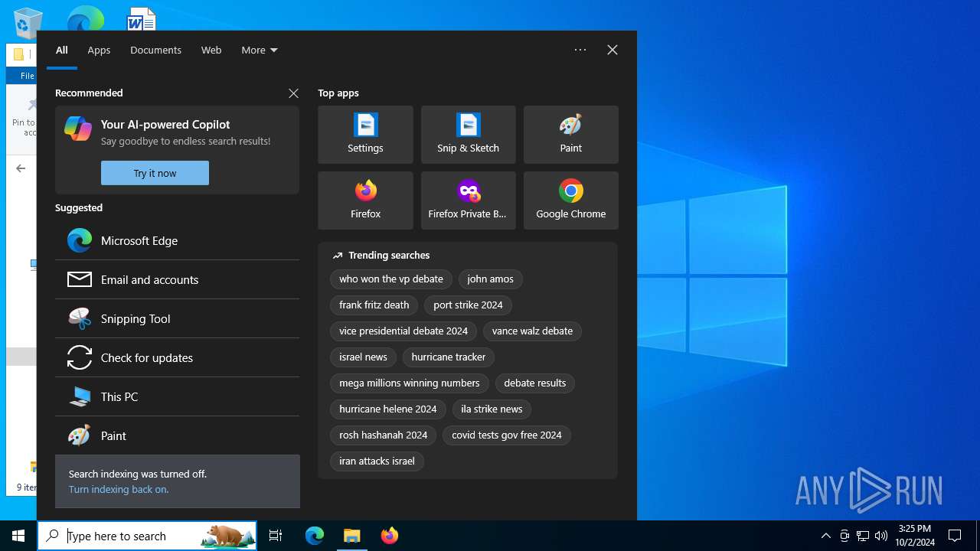
Task: Go back in File Explorer window
Action: 21,168
